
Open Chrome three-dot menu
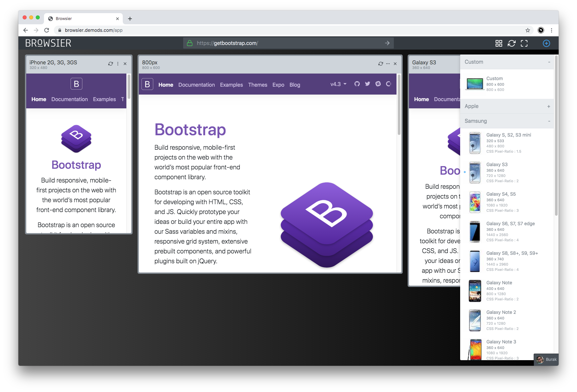click(551, 30)
